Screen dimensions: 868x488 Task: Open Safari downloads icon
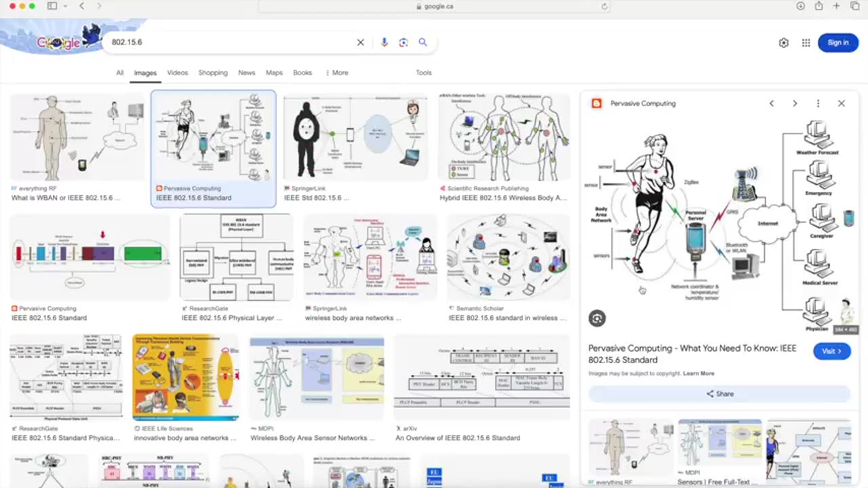tap(801, 6)
